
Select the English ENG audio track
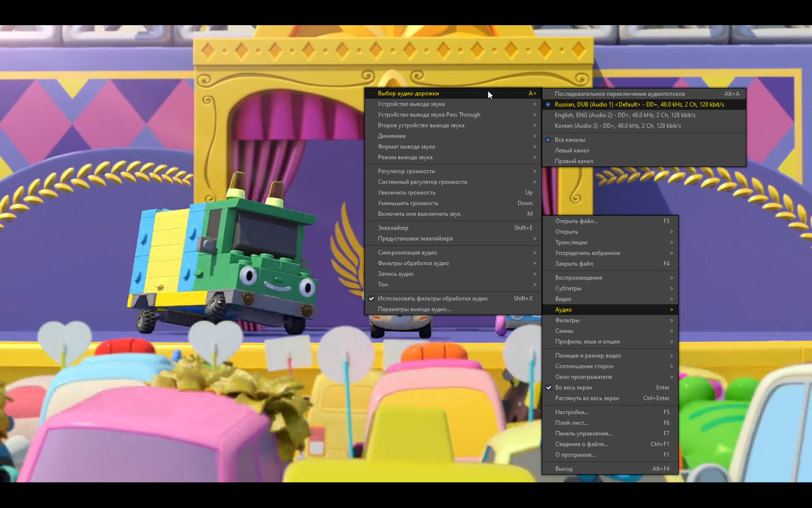coord(625,115)
